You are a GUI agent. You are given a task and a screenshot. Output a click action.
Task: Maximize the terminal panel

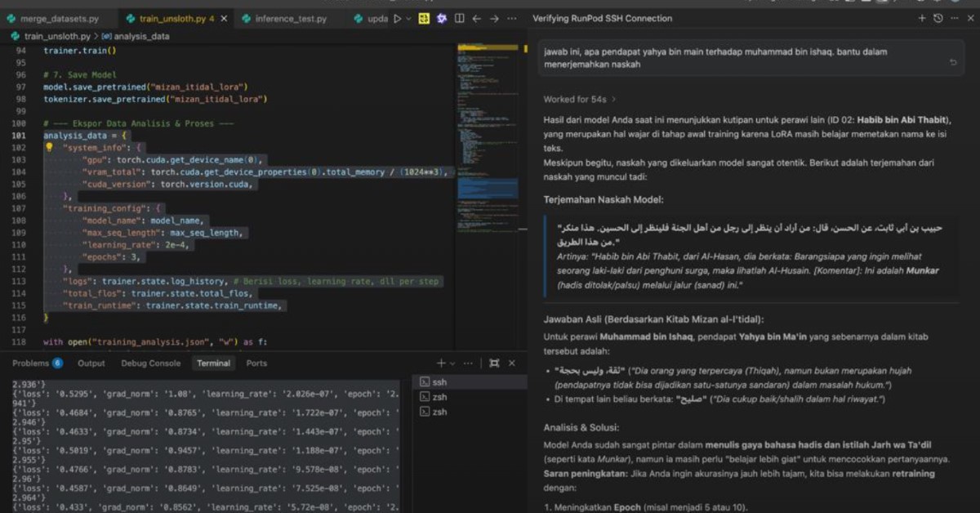tap(492, 364)
